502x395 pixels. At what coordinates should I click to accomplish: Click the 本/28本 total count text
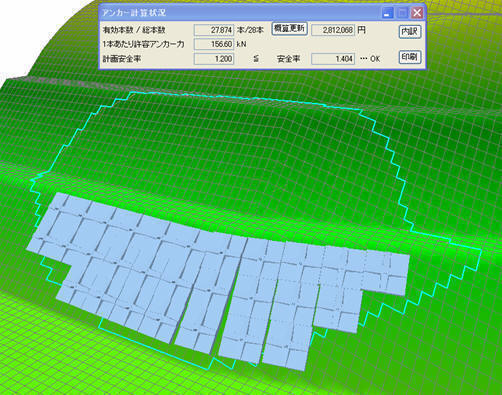click(250, 30)
